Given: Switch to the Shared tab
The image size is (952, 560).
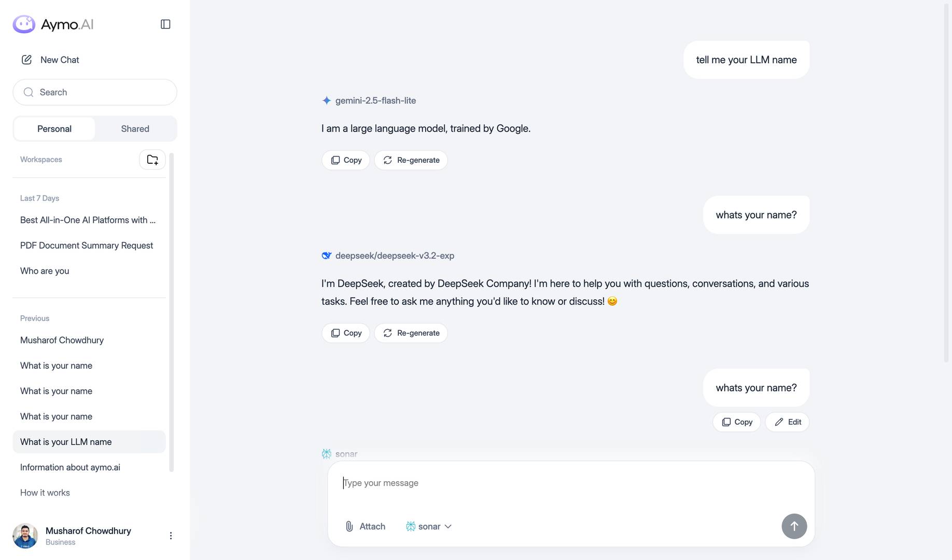Looking at the screenshot, I should coord(135,129).
